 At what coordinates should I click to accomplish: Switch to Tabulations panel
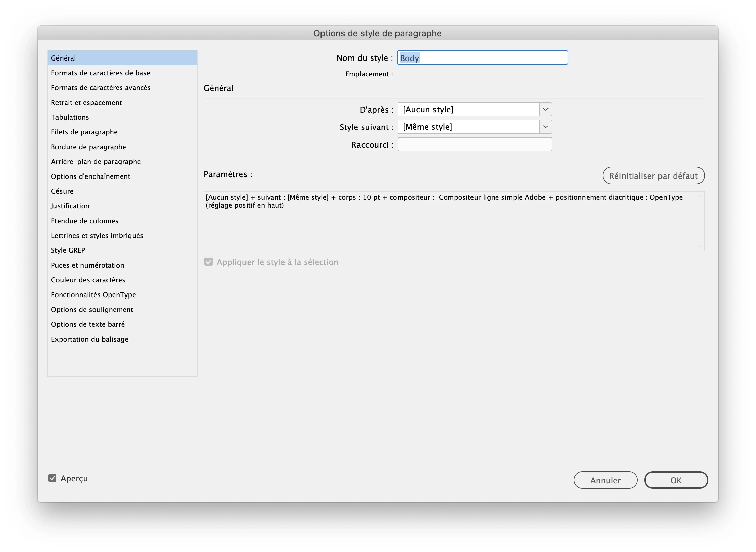[70, 117]
